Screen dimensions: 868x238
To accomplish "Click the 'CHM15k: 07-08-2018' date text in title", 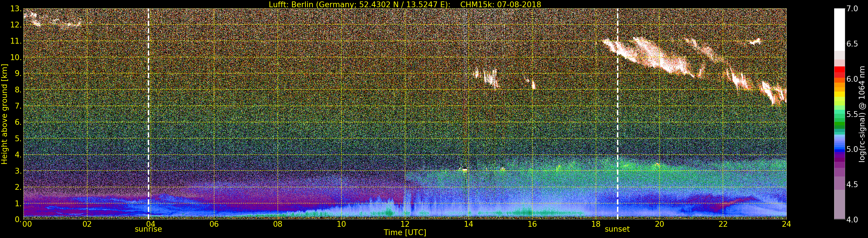I will click(x=500, y=4).
